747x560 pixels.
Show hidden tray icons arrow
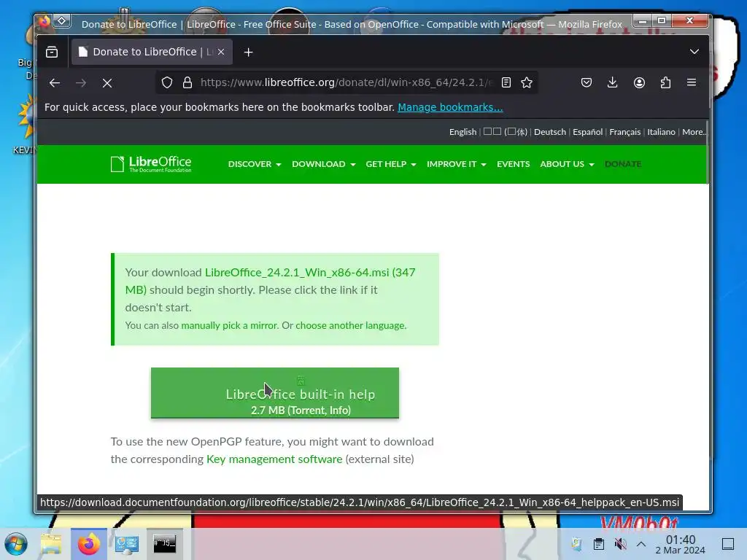(641, 544)
